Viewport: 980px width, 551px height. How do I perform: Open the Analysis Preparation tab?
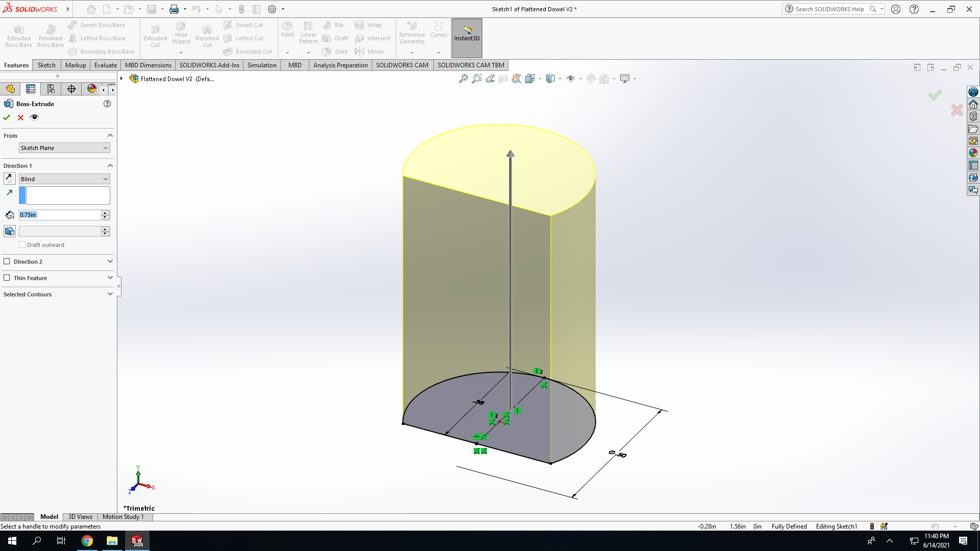coord(340,65)
